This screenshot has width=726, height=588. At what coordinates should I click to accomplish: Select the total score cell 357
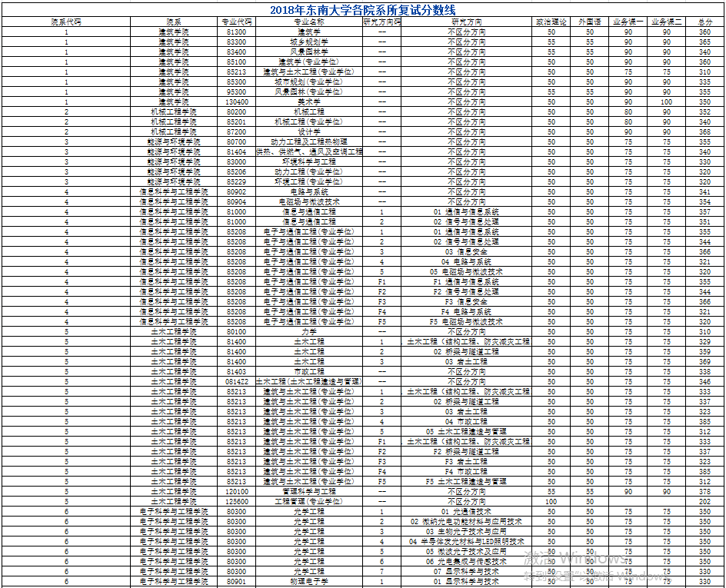pos(705,212)
